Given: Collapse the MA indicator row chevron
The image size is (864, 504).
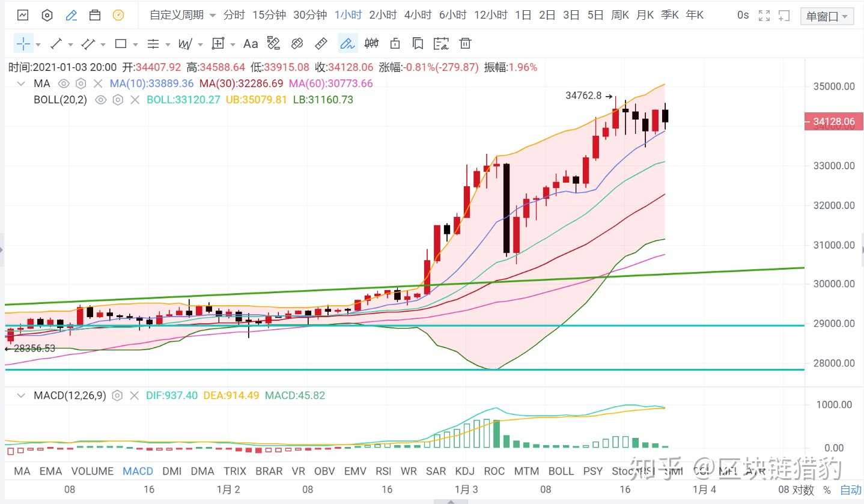Looking at the screenshot, I should pyautogui.click(x=22, y=83).
